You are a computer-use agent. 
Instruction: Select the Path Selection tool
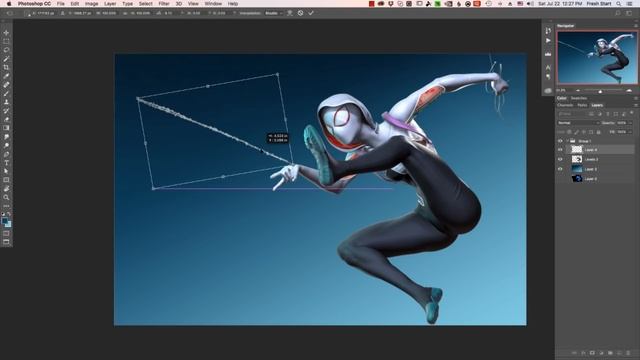[x=6, y=171]
